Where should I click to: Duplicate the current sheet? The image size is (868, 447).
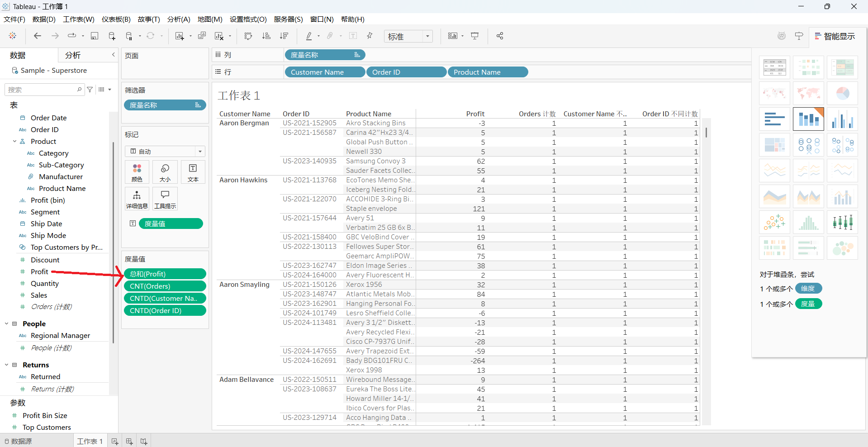[x=202, y=36]
